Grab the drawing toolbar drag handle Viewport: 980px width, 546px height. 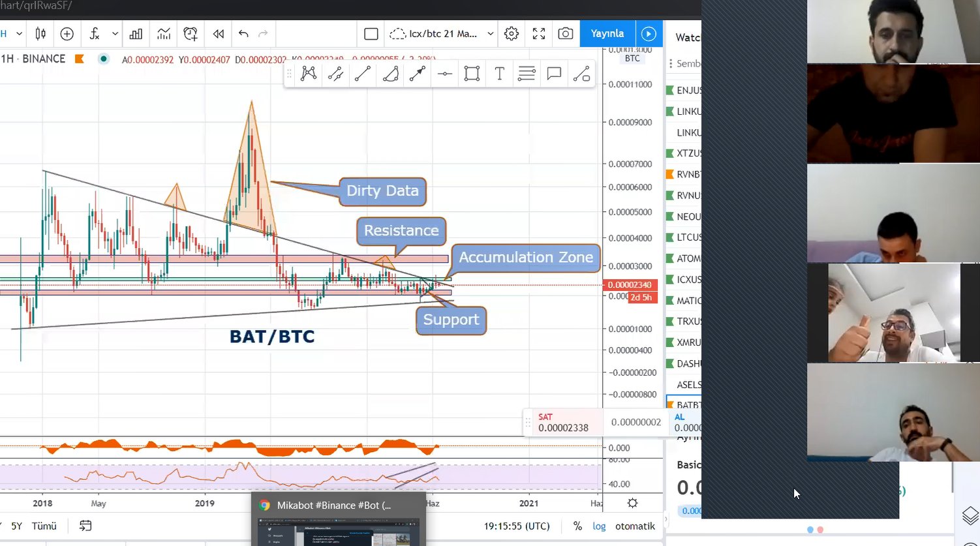click(x=290, y=74)
